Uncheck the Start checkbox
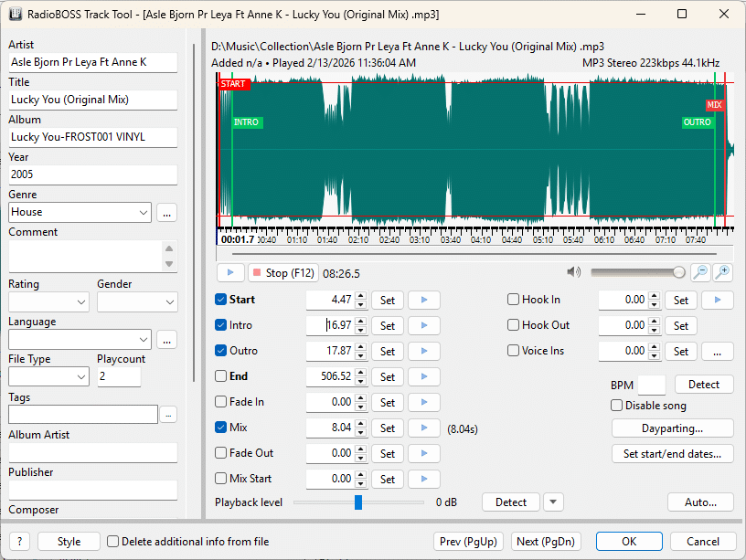746x560 pixels. pos(220,300)
